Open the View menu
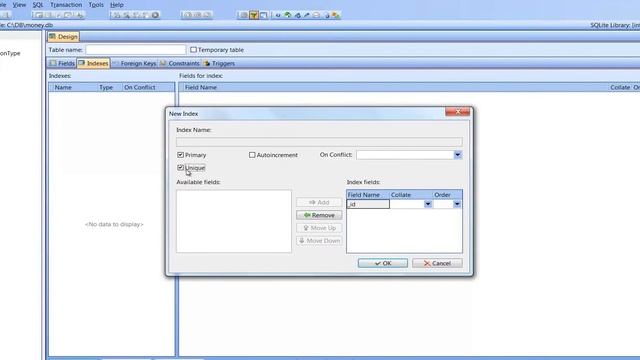 coord(19,5)
